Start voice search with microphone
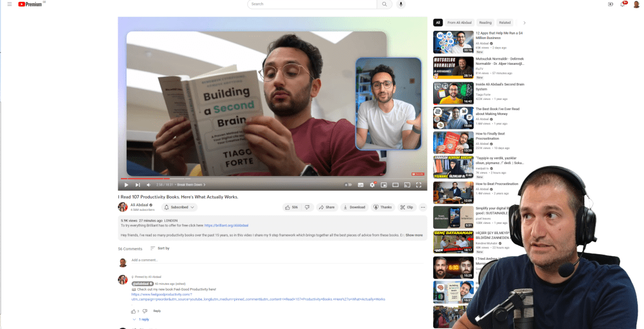This screenshot has height=329, width=644. coord(400,4)
